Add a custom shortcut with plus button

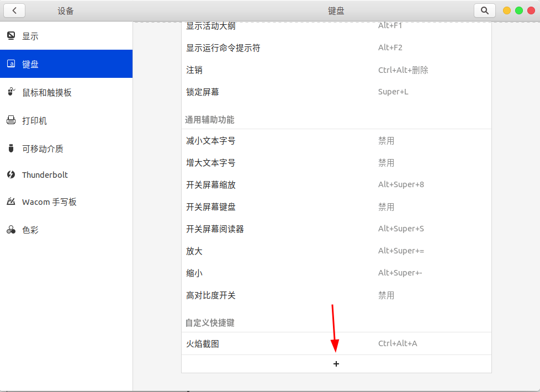click(336, 364)
